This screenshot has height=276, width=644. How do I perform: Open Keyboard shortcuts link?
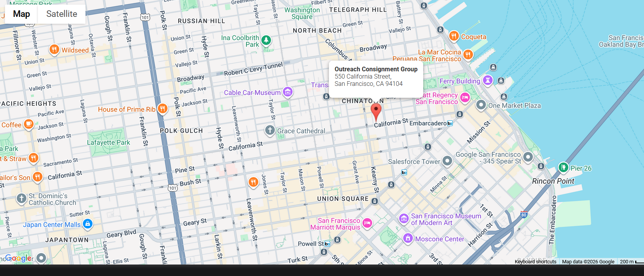(535, 261)
